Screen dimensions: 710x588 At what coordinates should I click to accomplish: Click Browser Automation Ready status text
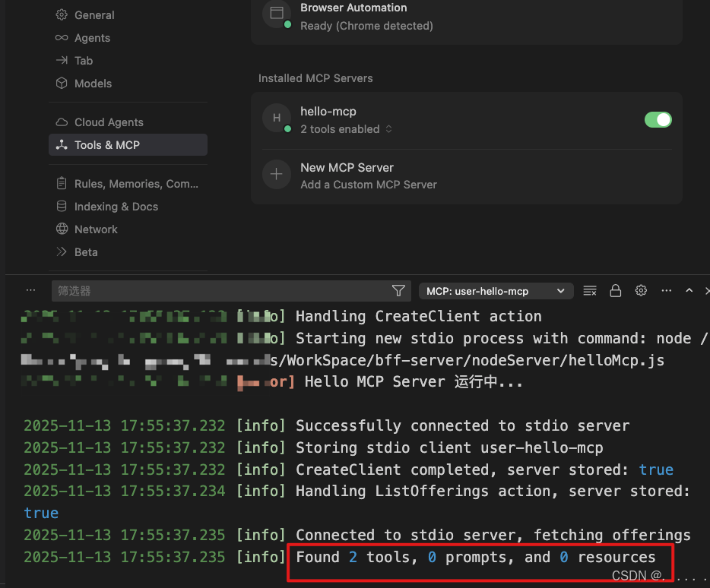pyautogui.click(x=366, y=26)
